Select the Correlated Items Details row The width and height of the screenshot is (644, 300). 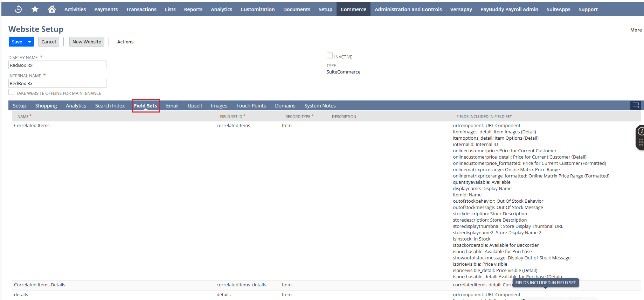tap(40, 285)
